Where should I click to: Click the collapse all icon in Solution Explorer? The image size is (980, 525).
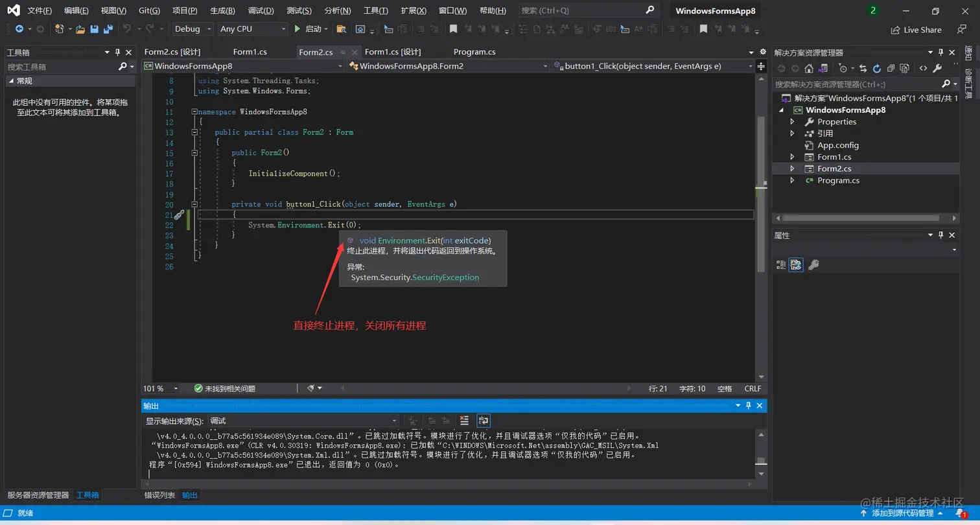(x=891, y=68)
